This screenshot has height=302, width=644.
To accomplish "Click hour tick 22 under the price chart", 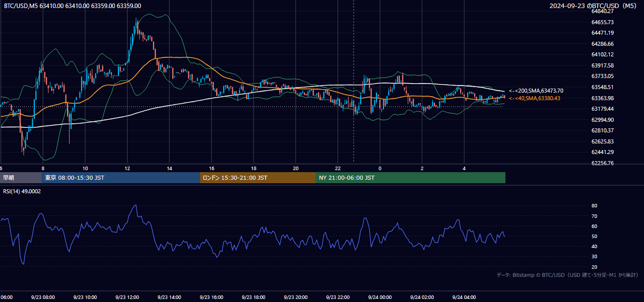I will click(x=338, y=168).
